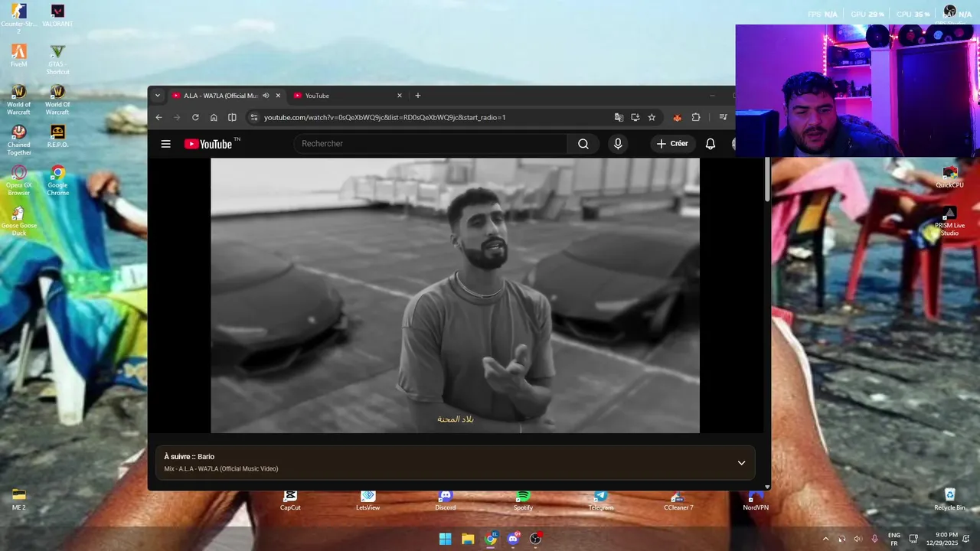Open YouTube notifications bell

(710, 144)
